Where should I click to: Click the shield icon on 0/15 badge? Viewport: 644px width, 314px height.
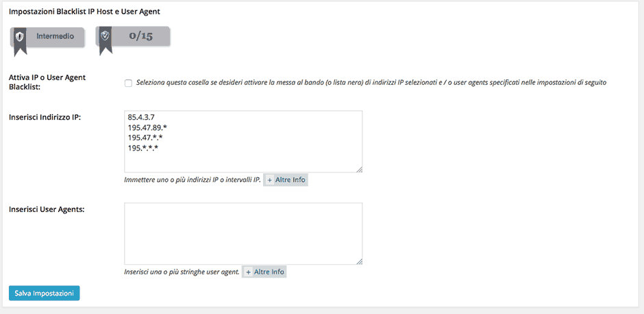(x=105, y=36)
